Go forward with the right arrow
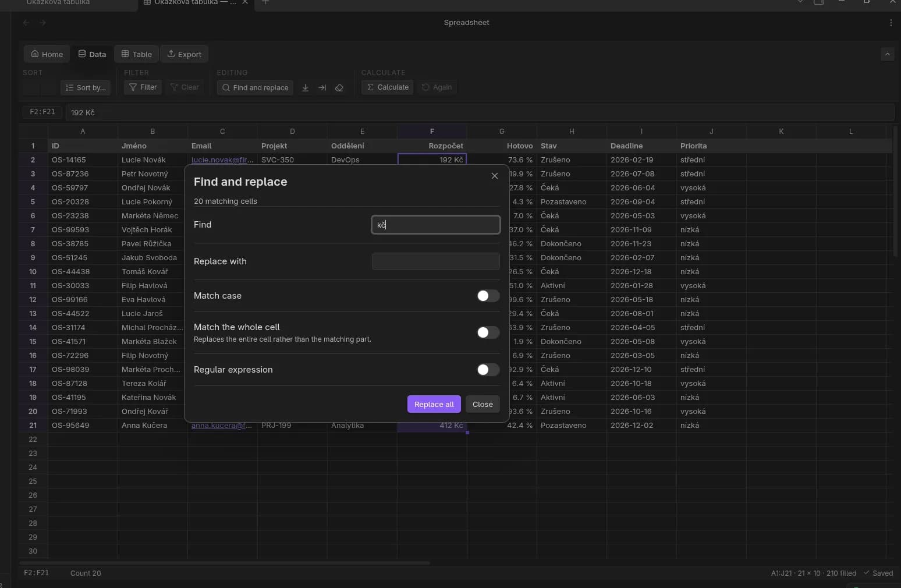The width and height of the screenshot is (901, 588). (42, 23)
